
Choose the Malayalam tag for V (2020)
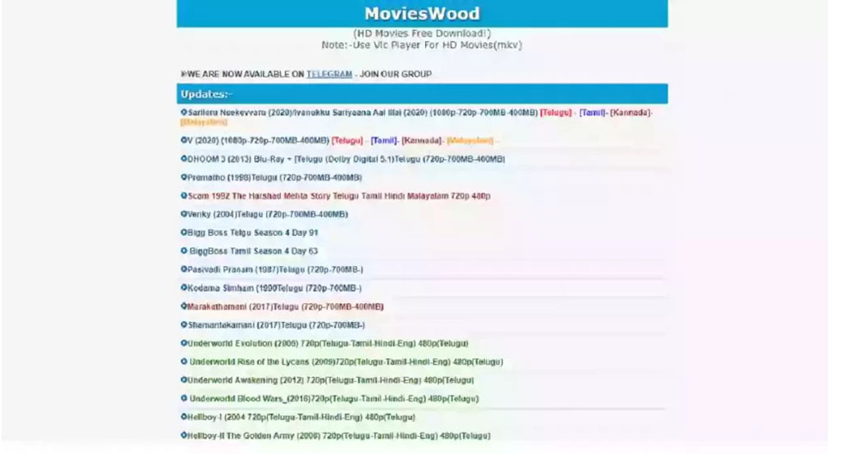pos(470,141)
